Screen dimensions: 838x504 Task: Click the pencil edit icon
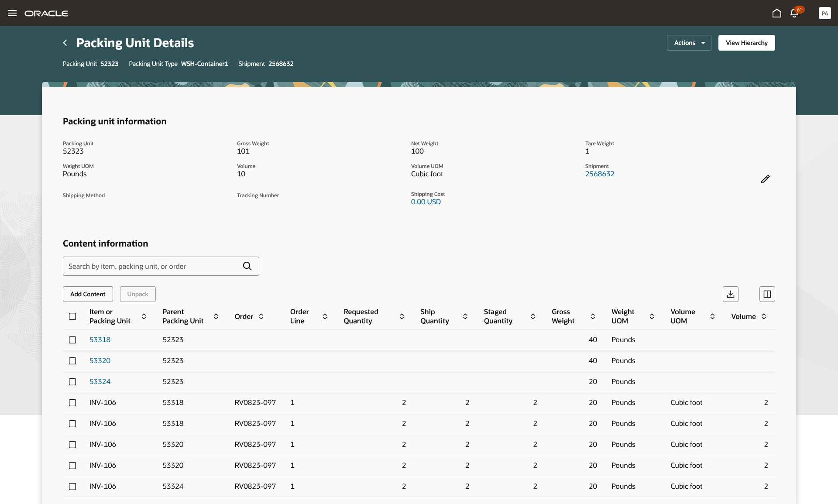(x=765, y=179)
